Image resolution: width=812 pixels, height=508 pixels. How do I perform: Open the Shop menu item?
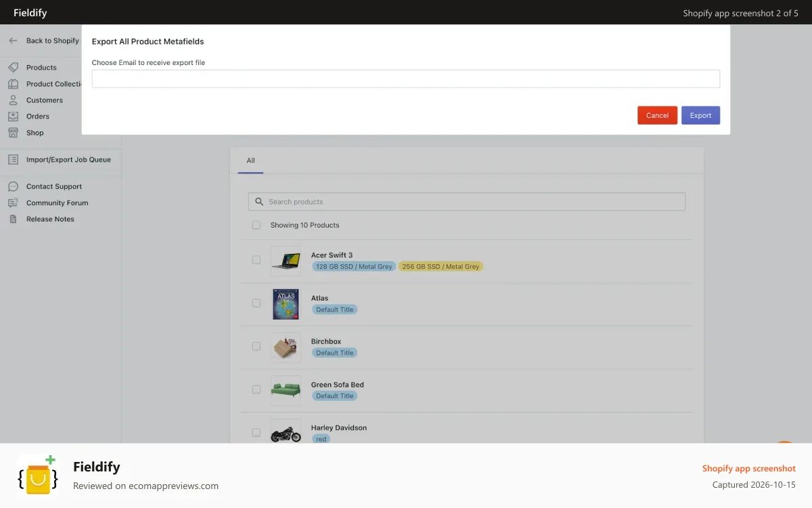35,133
